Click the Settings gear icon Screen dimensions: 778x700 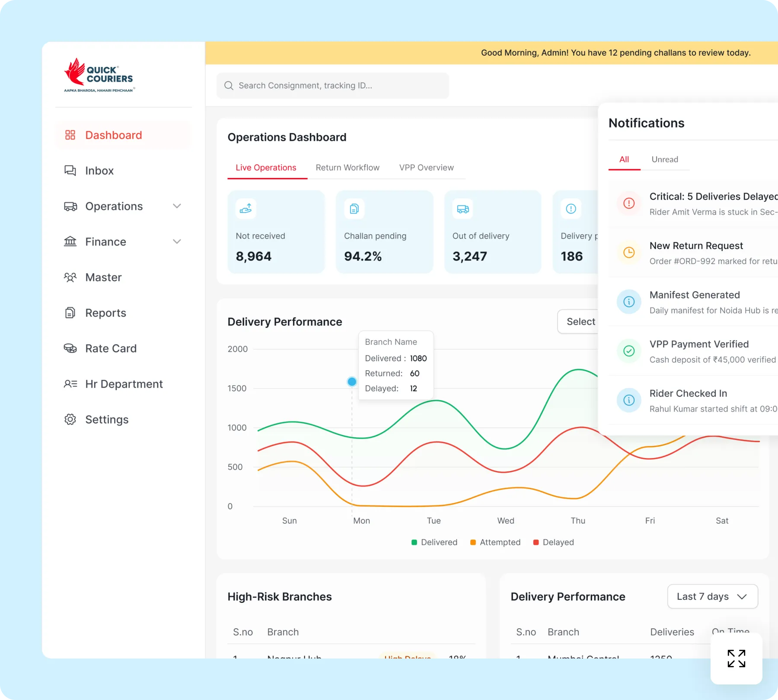[70, 420]
